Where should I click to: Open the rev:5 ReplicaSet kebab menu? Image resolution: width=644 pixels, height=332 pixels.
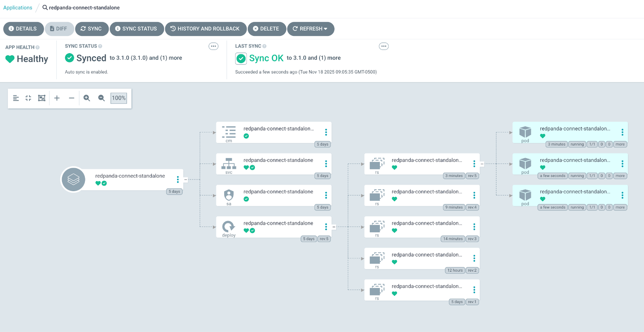click(474, 164)
